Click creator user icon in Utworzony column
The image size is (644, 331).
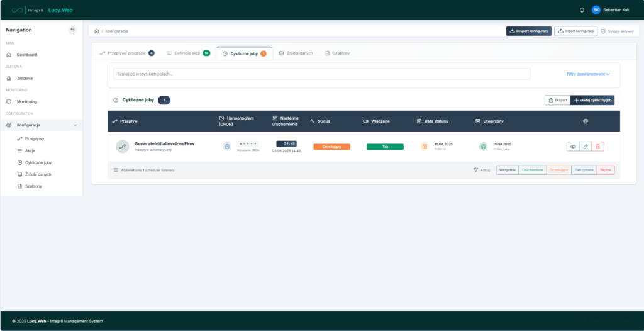[483, 147]
